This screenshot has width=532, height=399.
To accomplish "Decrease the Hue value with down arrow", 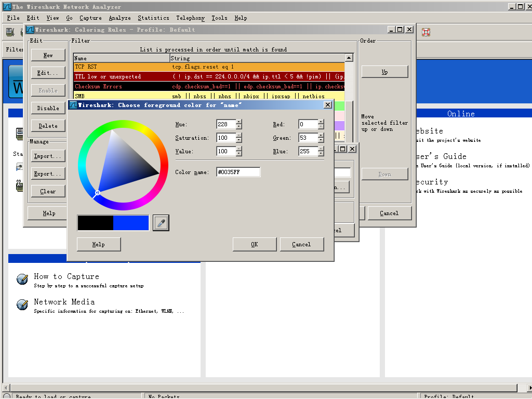I will coord(239,127).
